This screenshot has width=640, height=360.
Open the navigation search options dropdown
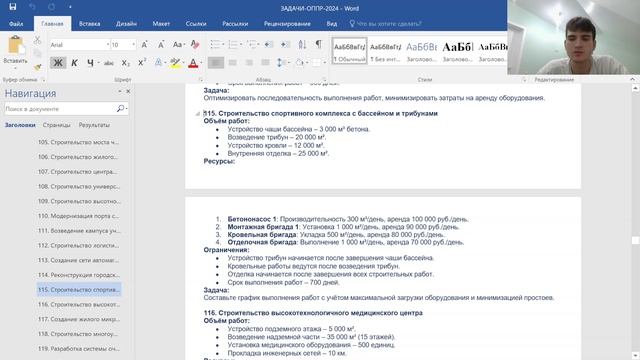127,109
